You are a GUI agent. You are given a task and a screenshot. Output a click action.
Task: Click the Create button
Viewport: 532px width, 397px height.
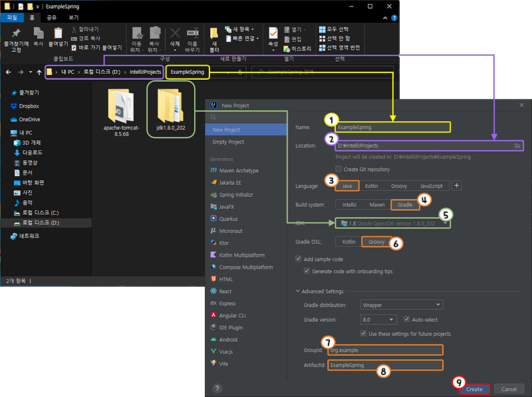[474, 389]
